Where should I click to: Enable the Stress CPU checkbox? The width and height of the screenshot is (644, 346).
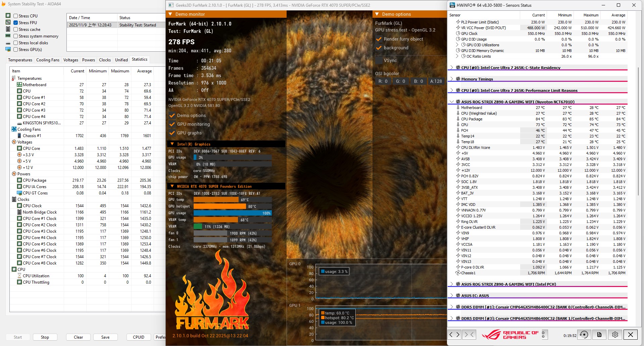click(16, 16)
